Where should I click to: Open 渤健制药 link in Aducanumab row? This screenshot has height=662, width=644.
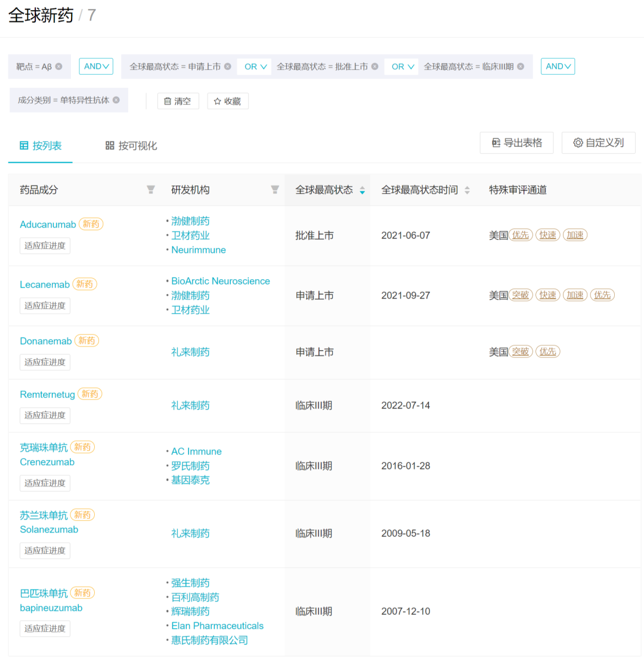pos(190,221)
